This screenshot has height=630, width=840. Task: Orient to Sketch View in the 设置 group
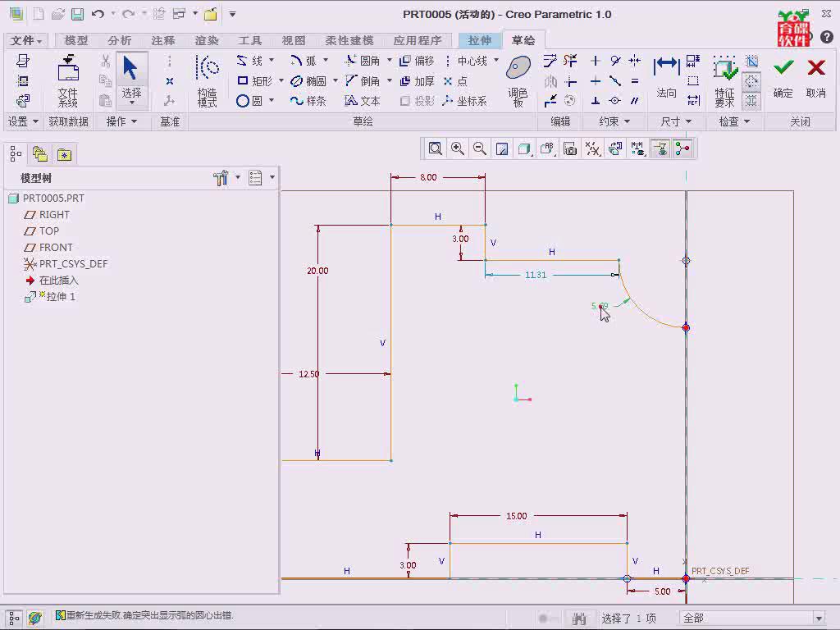pyautogui.click(x=22, y=101)
